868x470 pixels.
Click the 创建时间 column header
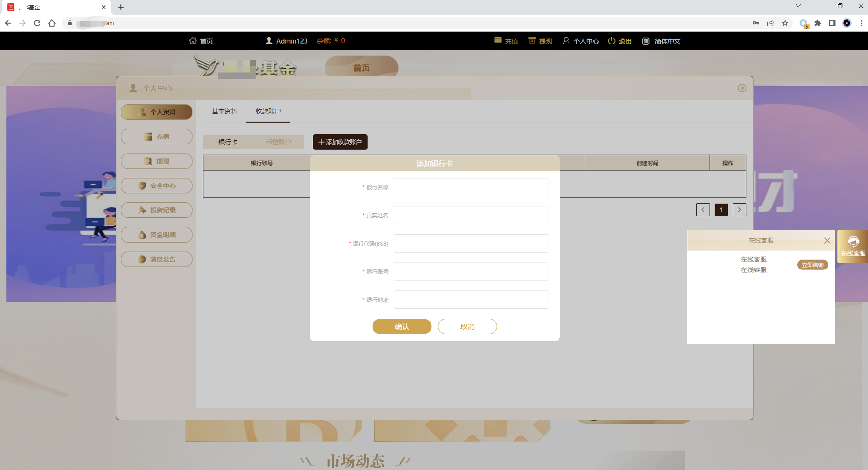(x=647, y=163)
